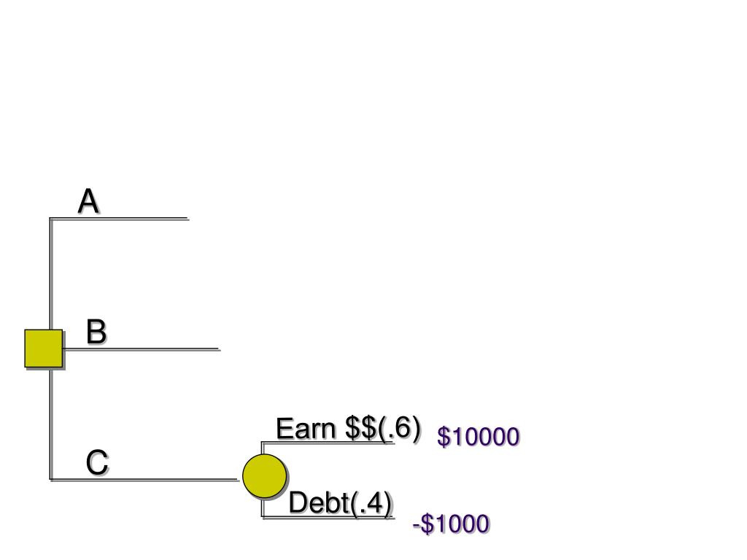Click the -$1000 payoff value
747x560 pixels.
pyautogui.click(x=450, y=524)
